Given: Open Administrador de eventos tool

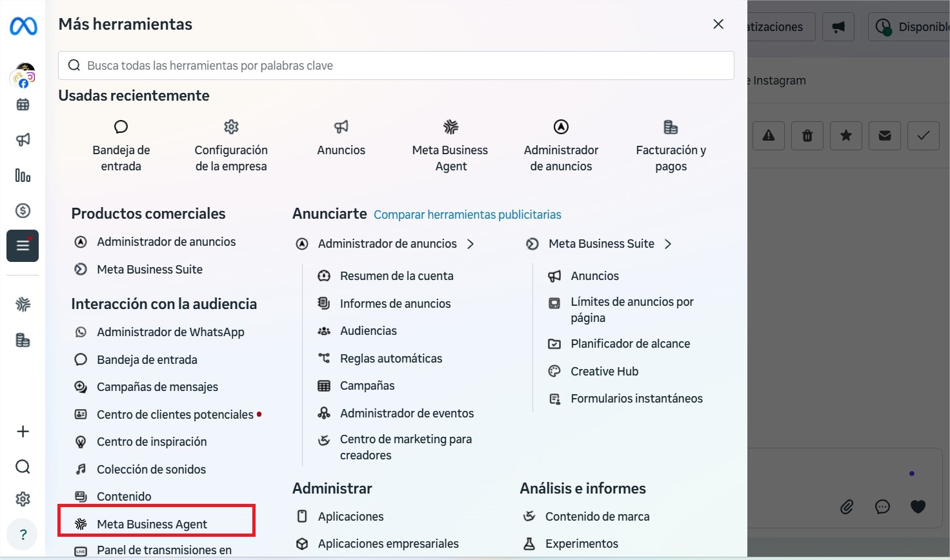Looking at the screenshot, I should point(396,414).
